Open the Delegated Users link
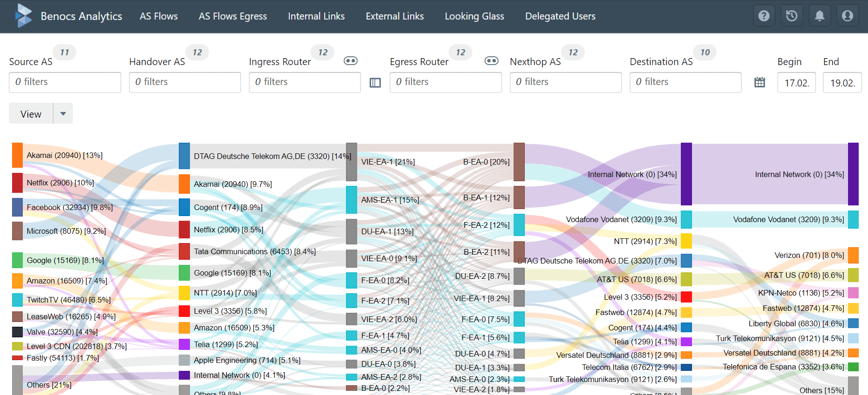868x395 pixels. click(560, 16)
